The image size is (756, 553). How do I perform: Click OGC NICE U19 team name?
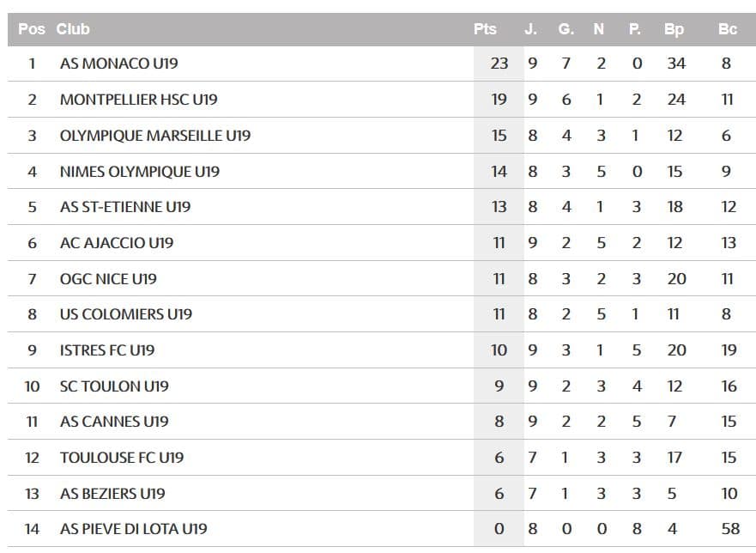[108, 279]
